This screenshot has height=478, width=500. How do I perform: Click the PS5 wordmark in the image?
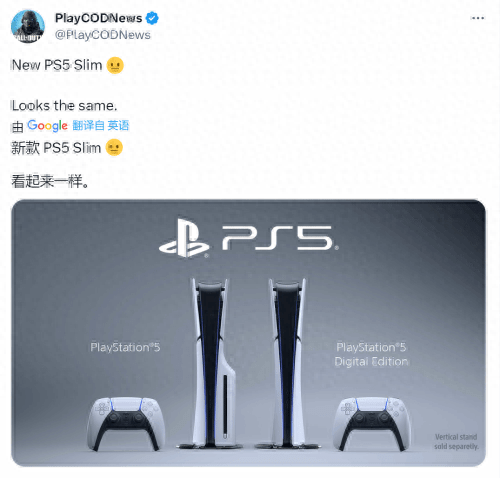(280, 238)
